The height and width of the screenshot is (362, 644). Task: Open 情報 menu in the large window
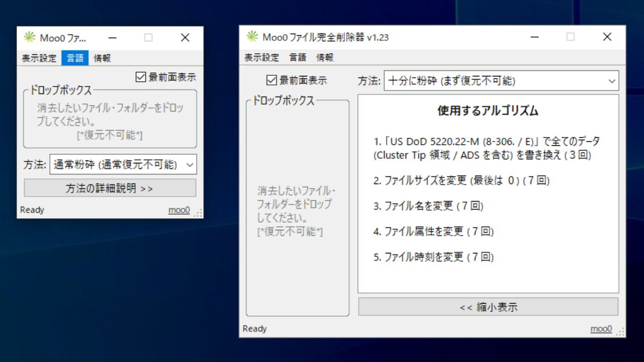coord(325,57)
